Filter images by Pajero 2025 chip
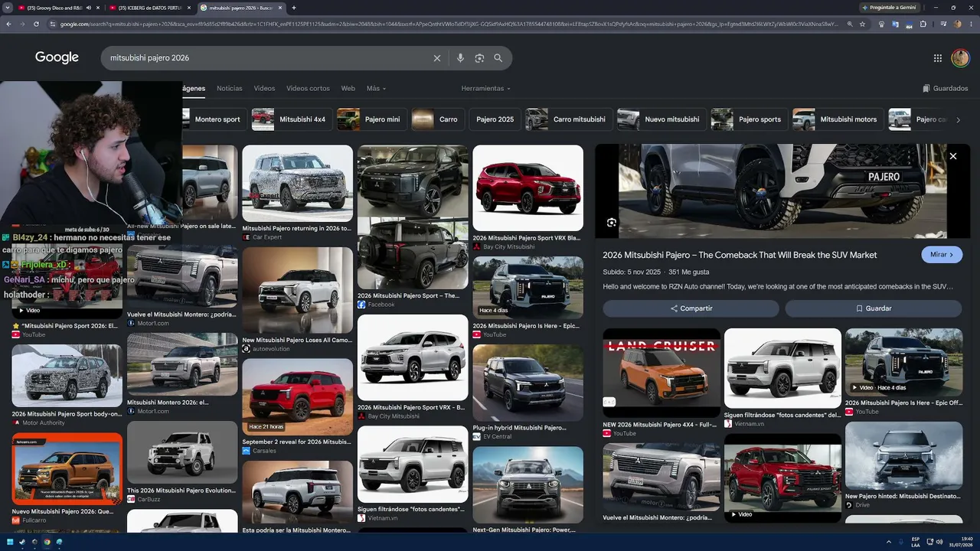This screenshot has width=980, height=551. pyautogui.click(x=495, y=119)
